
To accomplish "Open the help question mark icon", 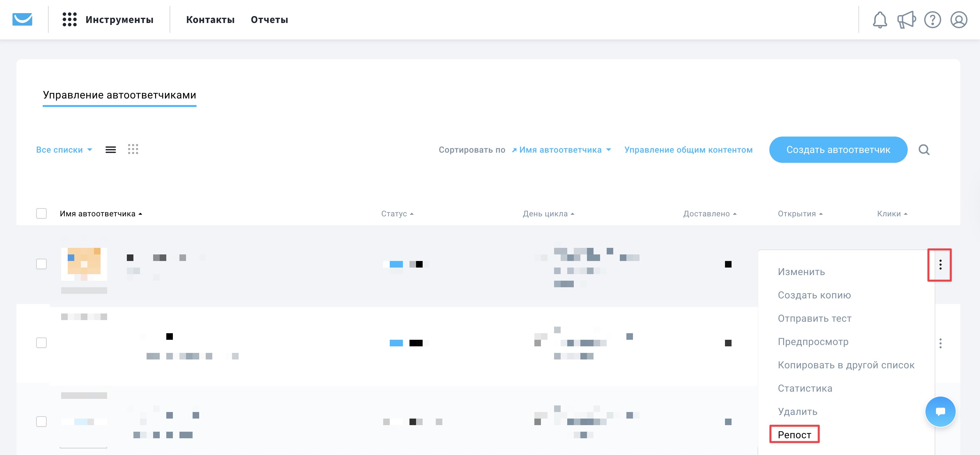I will click(932, 20).
